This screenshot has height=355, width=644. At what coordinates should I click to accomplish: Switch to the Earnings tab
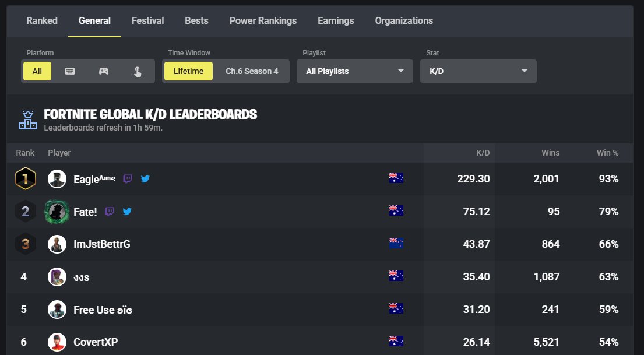[x=336, y=20]
